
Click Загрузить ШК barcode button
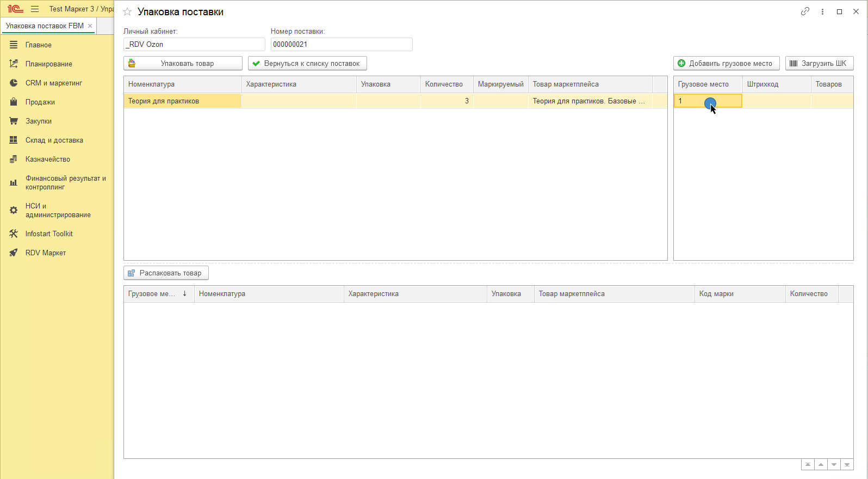pos(819,64)
